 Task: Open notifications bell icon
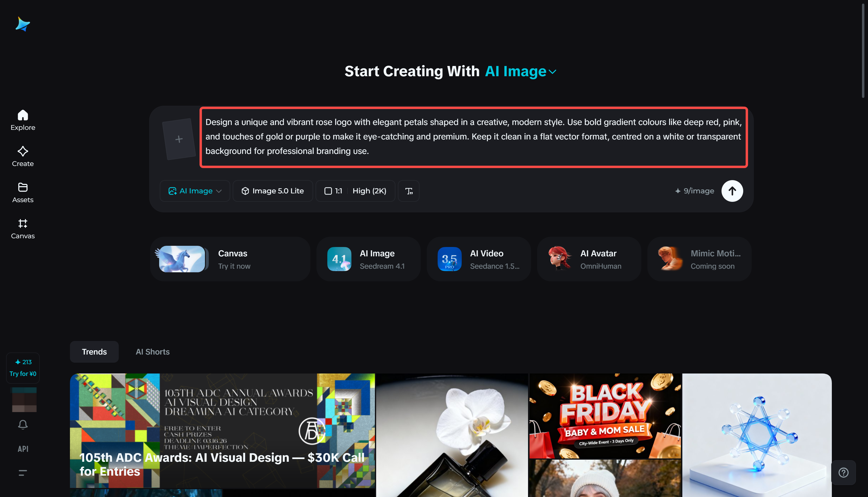(x=23, y=424)
